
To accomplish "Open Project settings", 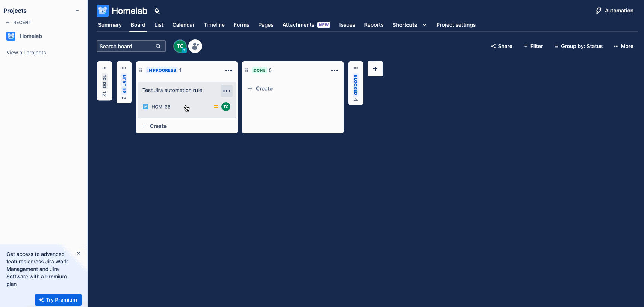I will (456, 25).
